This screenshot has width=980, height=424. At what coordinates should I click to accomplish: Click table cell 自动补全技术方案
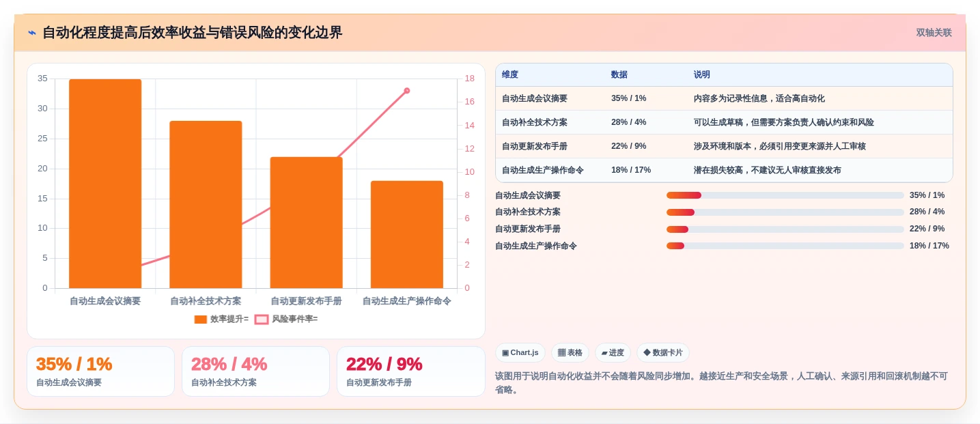pyautogui.click(x=535, y=122)
